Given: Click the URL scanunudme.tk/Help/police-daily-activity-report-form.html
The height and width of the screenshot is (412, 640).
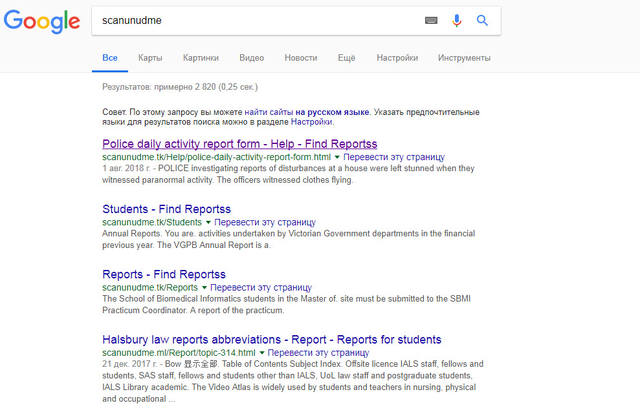Looking at the screenshot, I should click(216, 157).
